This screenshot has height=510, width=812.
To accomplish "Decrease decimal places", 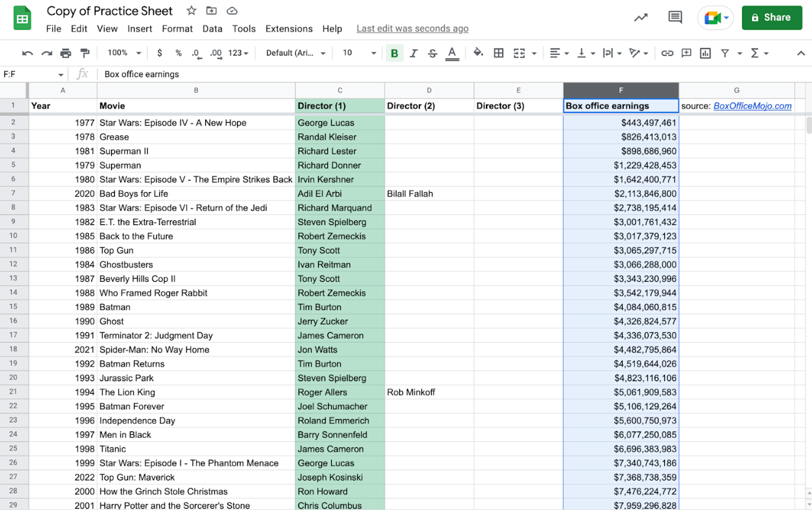I will [196, 53].
